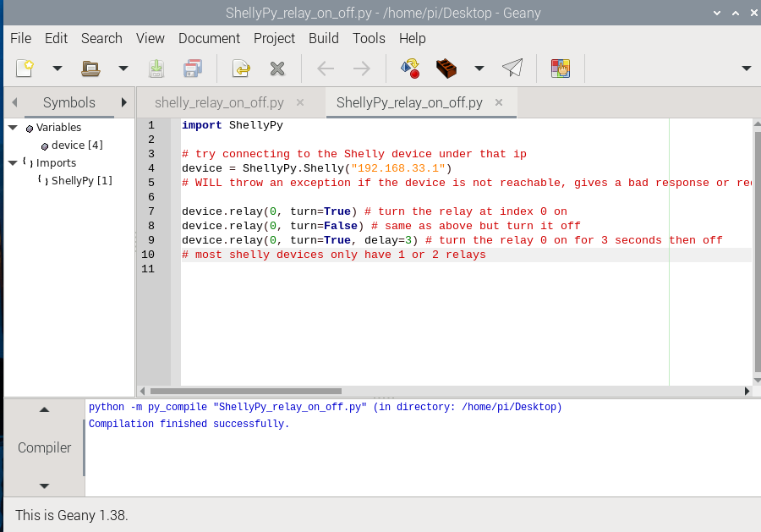Click the py_compile command message line

pyautogui.click(x=326, y=408)
